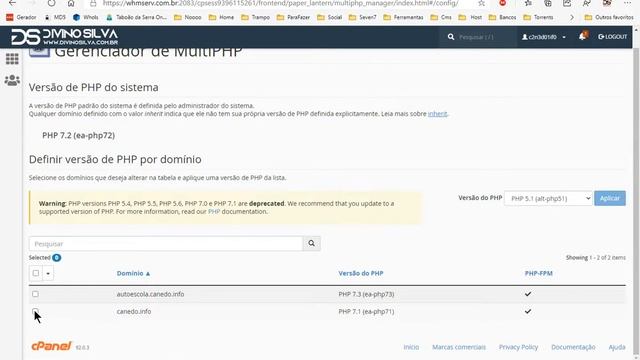The width and height of the screenshot is (640, 360).
Task: Open the browser home page icon
Action: 71,3
